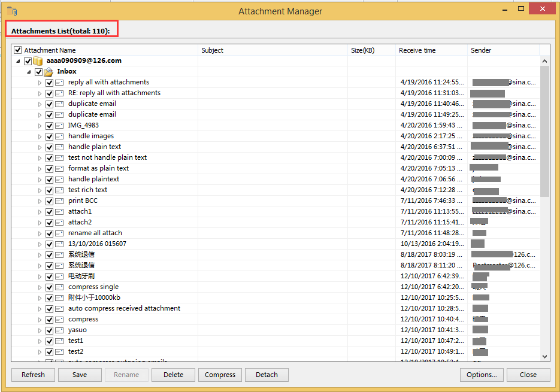This screenshot has height=392, width=560.
Task: Click the envelope icon for print BCC
Action: [60, 200]
